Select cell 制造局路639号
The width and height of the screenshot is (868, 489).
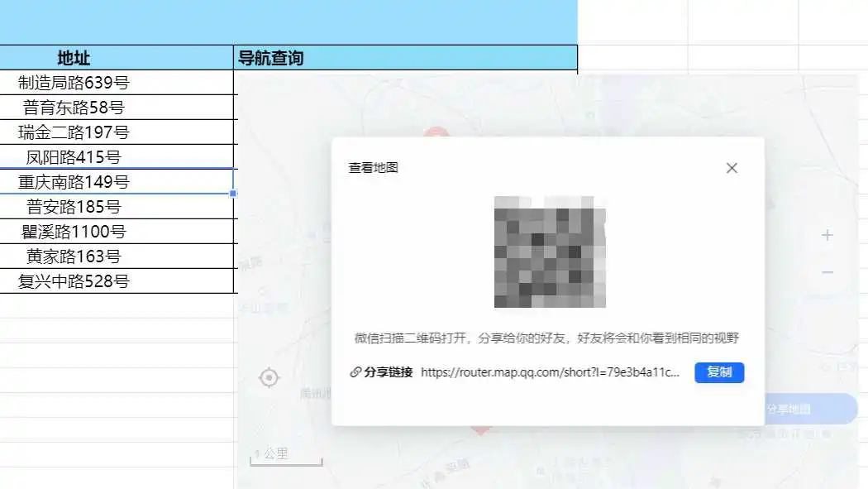coord(117,83)
